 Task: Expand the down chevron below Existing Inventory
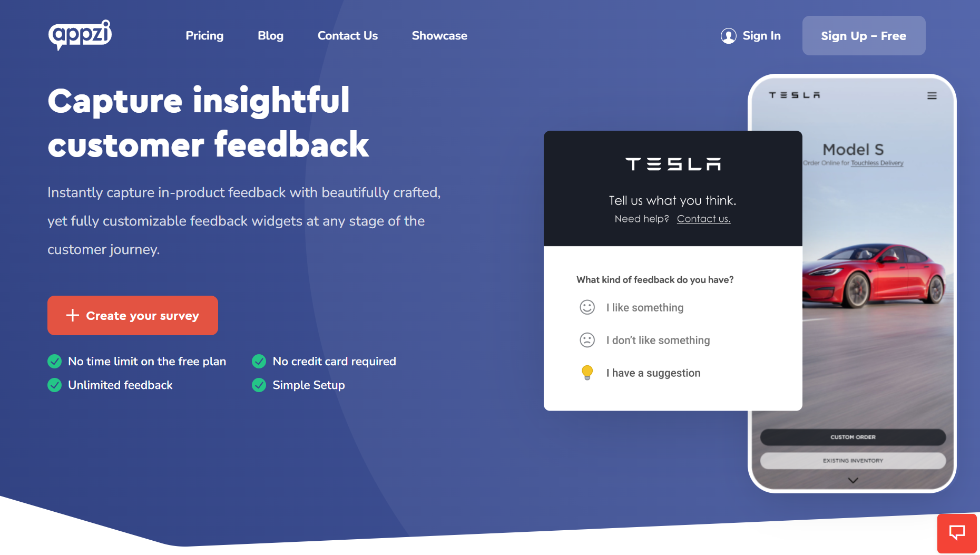[x=852, y=480]
